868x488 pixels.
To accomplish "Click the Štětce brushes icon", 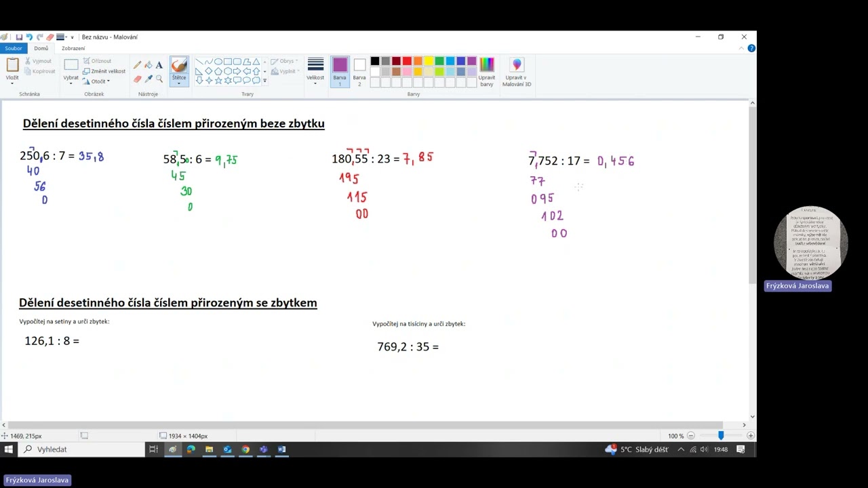I will pyautogui.click(x=179, y=65).
